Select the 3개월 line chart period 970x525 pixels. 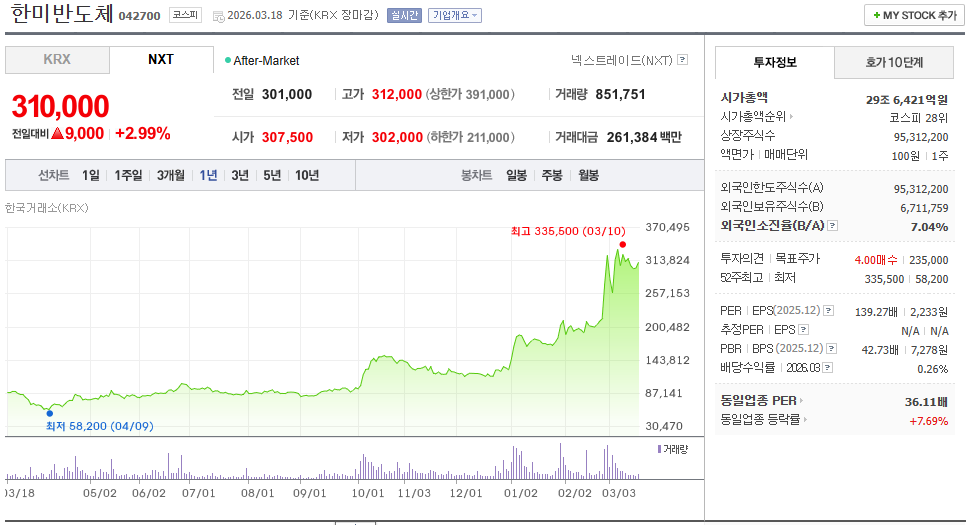pyautogui.click(x=170, y=176)
